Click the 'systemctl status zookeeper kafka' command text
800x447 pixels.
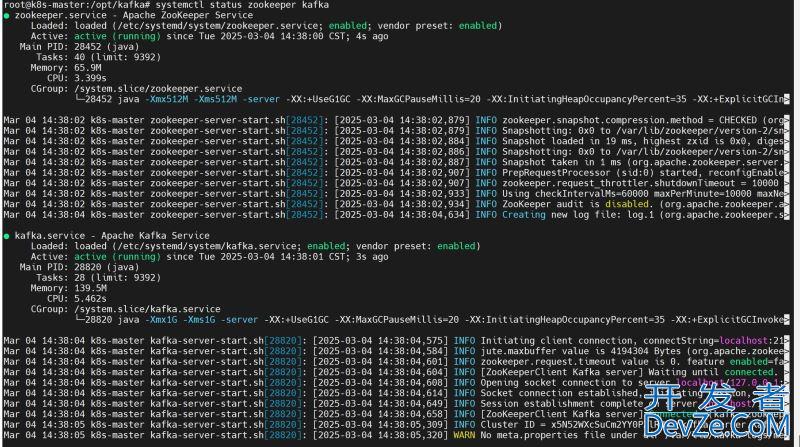pyautogui.click(x=242, y=5)
